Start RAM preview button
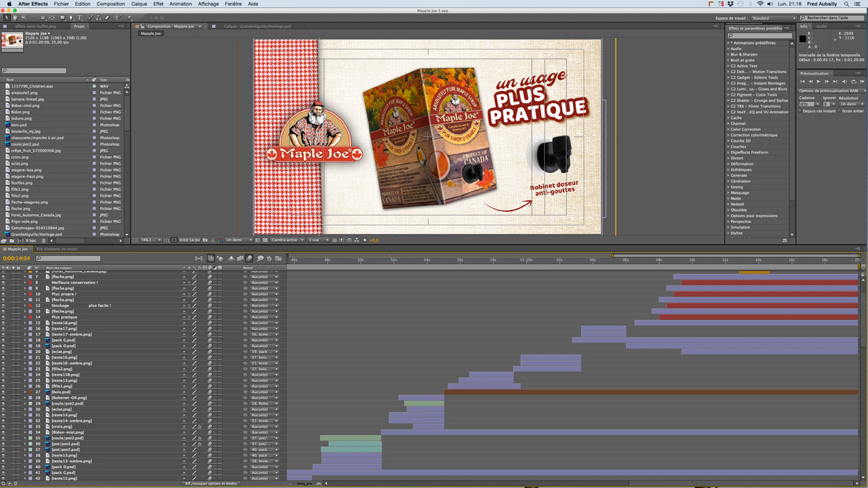Image resolution: width=868 pixels, height=488 pixels. (862, 81)
